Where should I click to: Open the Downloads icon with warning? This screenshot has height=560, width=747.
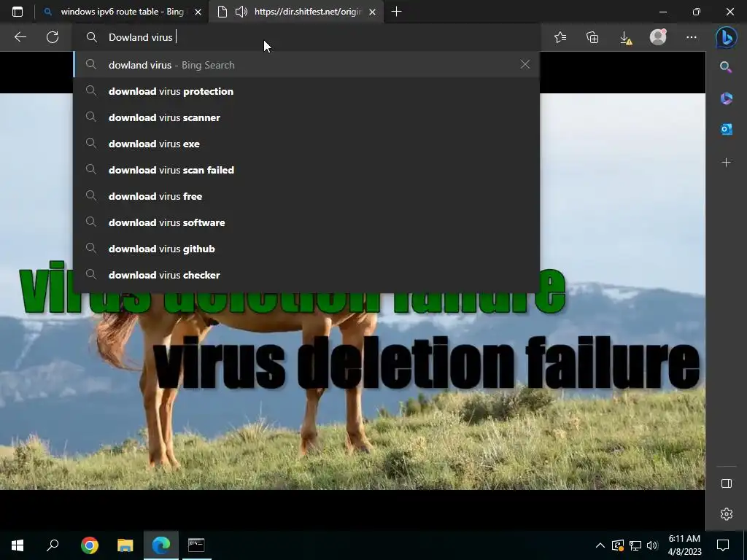pyautogui.click(x=626, y=38)
